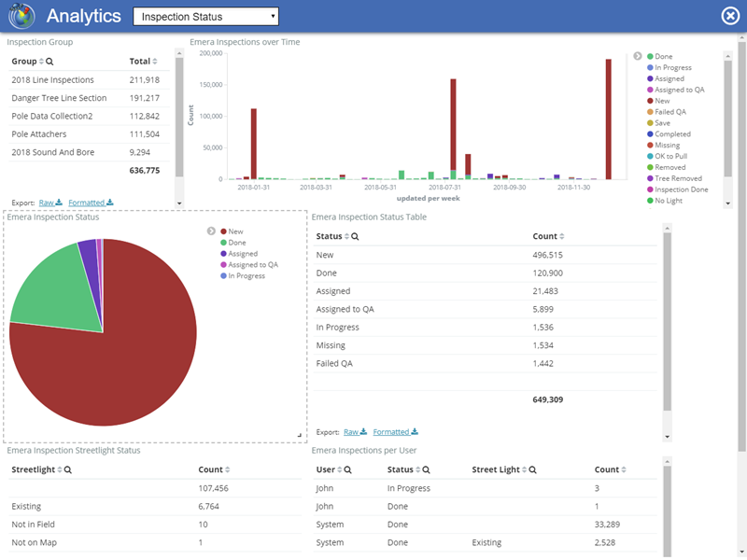This screenshot has width=747, height=560.
Task: Open the Inspection Status dropdown
Action: pos(205,17)
